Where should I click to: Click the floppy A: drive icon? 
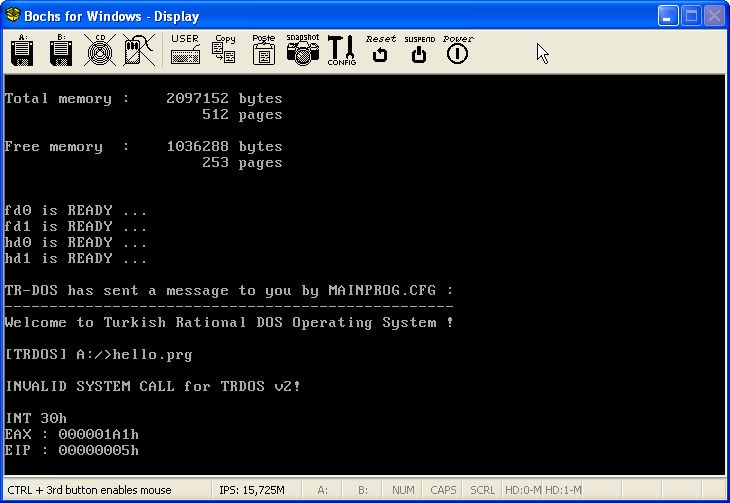21,50
